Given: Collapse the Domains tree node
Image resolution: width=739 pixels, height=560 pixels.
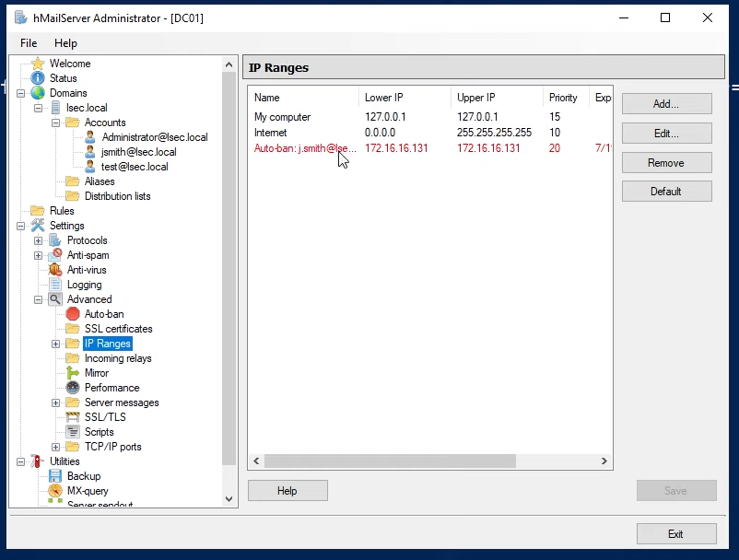Looking at the screenshot, I should [x=21, y=93].
